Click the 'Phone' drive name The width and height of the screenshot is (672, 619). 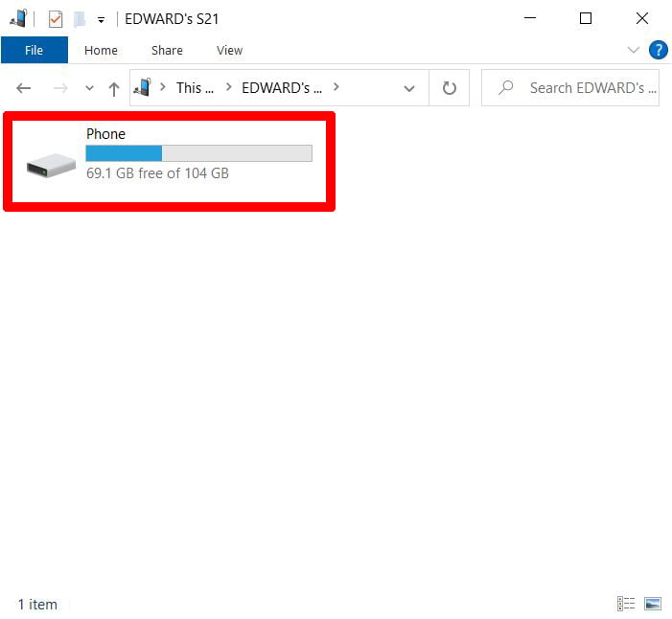[105, 134]
